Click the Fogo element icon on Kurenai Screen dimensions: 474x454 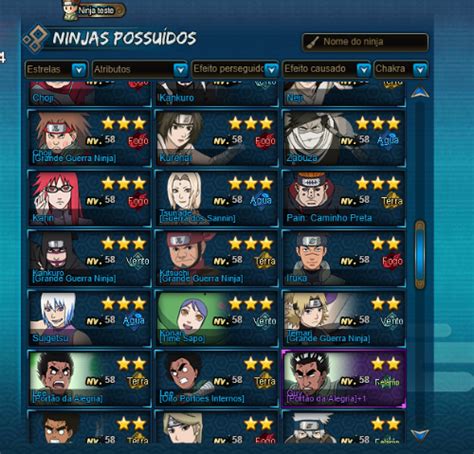265,141
